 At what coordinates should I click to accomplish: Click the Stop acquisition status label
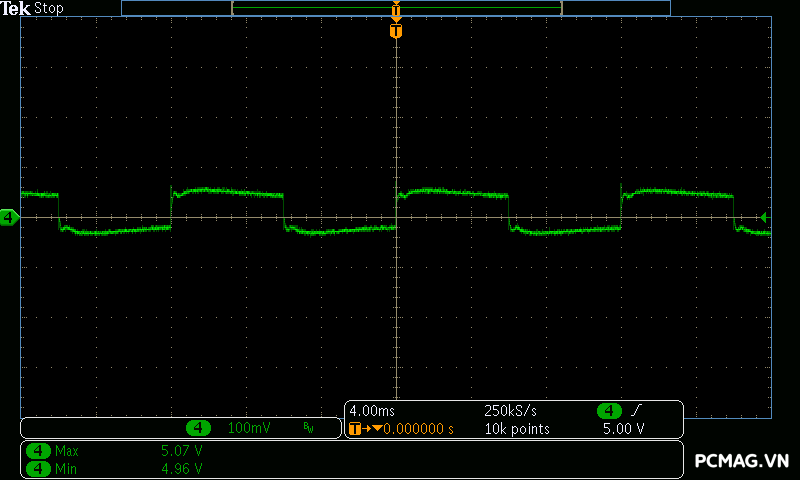click(x=49, y=8)
